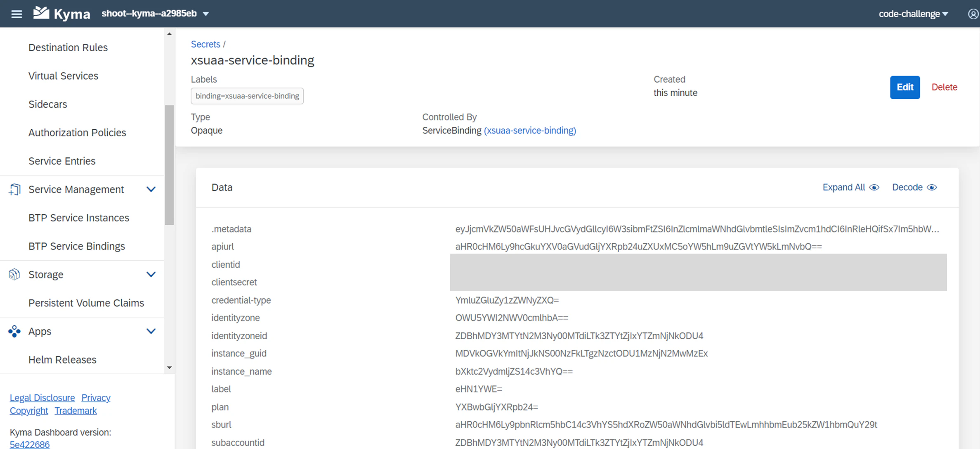Follow the Secrets breadcrumb link
Screen dimensions: 980x449
coord(205,44)
